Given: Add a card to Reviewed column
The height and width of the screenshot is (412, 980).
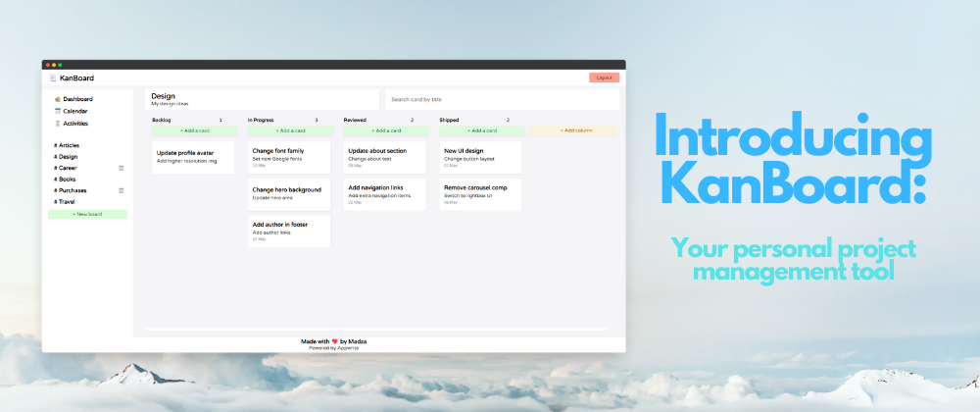Looking at the screenshot, I should point(386,130).
